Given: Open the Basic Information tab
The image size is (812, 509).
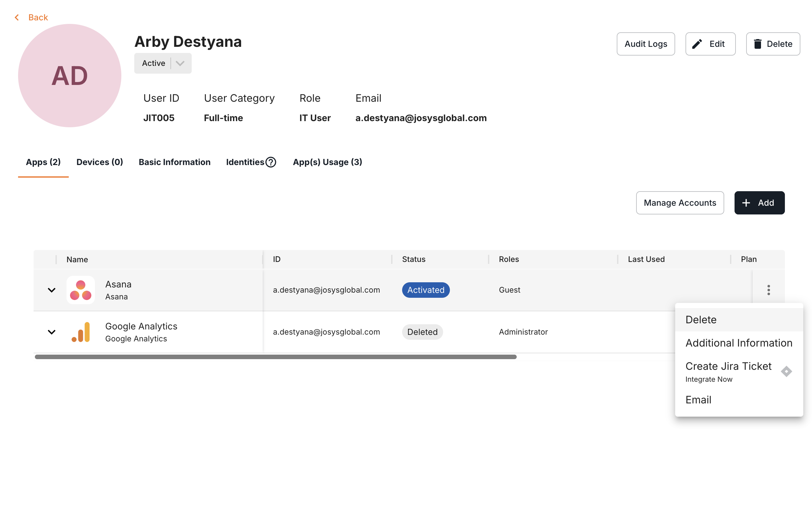Looking at the screenshot, I should click(x=175, y=162).
